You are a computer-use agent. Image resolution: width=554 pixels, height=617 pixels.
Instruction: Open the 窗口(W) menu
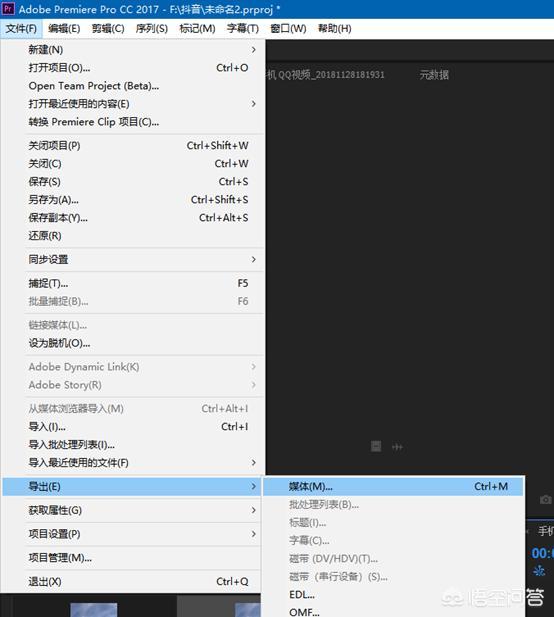click(288, 29)
